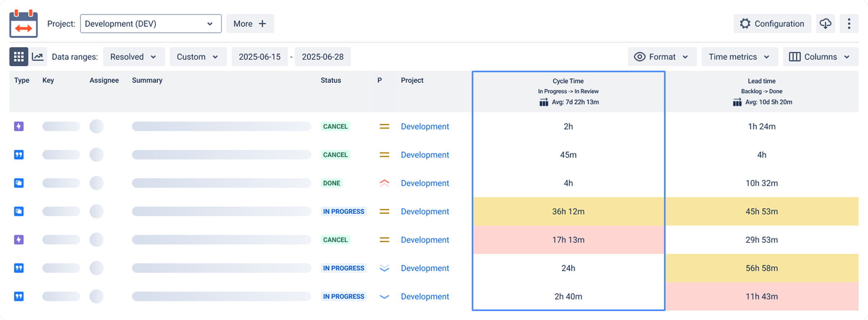868x320 pixels.
Task: Click the high priority red chevron icon
Action: coord(384,183)
